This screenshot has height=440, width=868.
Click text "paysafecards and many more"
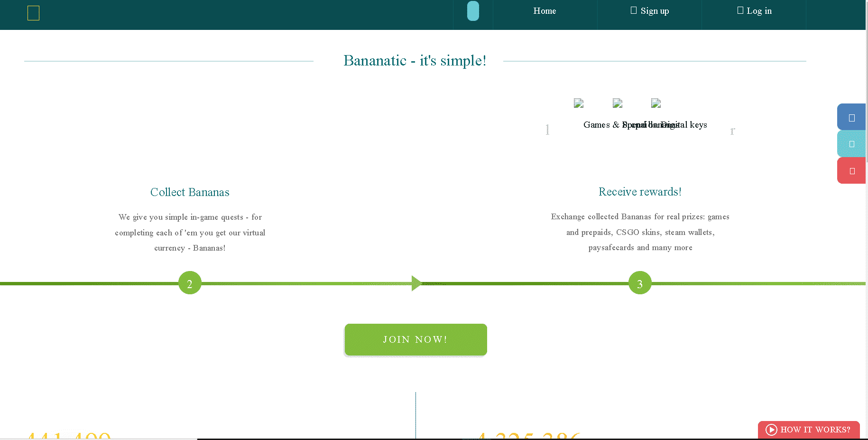(640, 247)
